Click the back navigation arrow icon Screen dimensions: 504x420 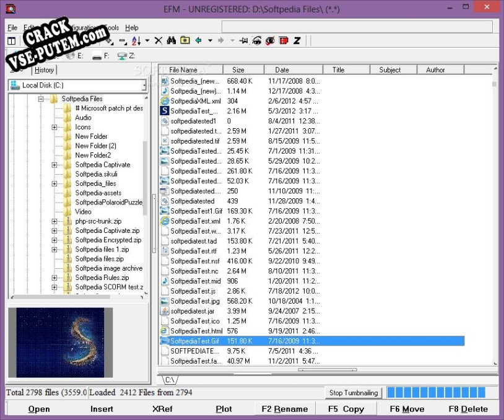[198, 41]
